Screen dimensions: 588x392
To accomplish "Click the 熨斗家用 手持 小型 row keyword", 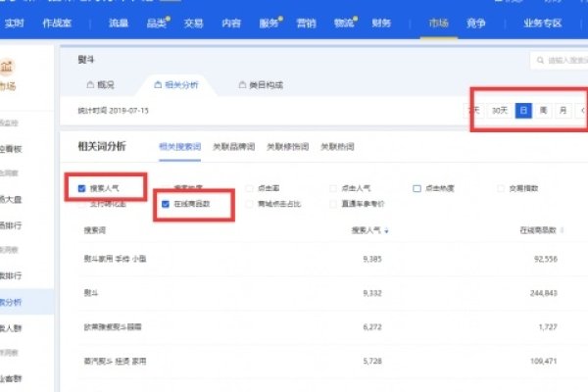I will 115,259.
